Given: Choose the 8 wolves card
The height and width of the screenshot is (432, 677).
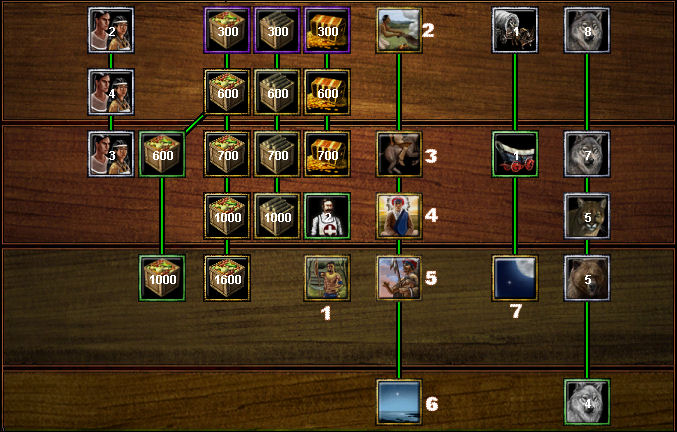Looking at the screenshot, I should coord(587,30).
